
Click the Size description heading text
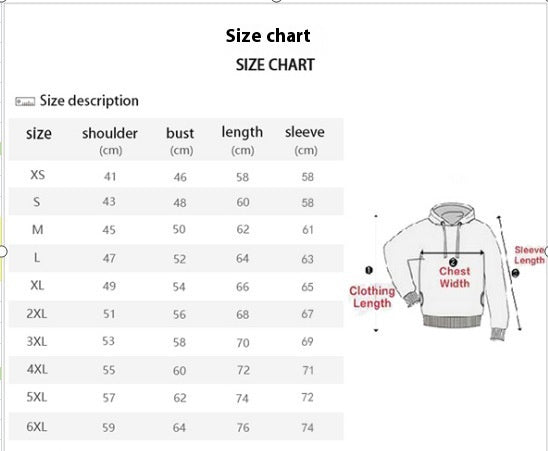(89, 101)
